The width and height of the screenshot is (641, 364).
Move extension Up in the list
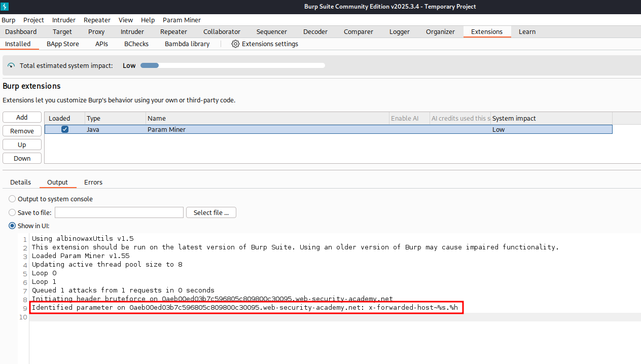22,145
